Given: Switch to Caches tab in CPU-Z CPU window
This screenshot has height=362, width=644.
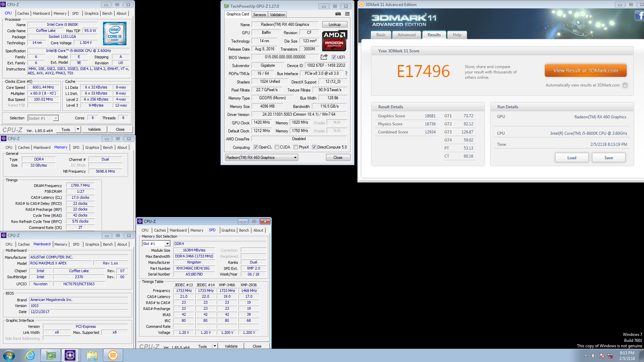Looking at the screenshot, I should pos(23,13).
